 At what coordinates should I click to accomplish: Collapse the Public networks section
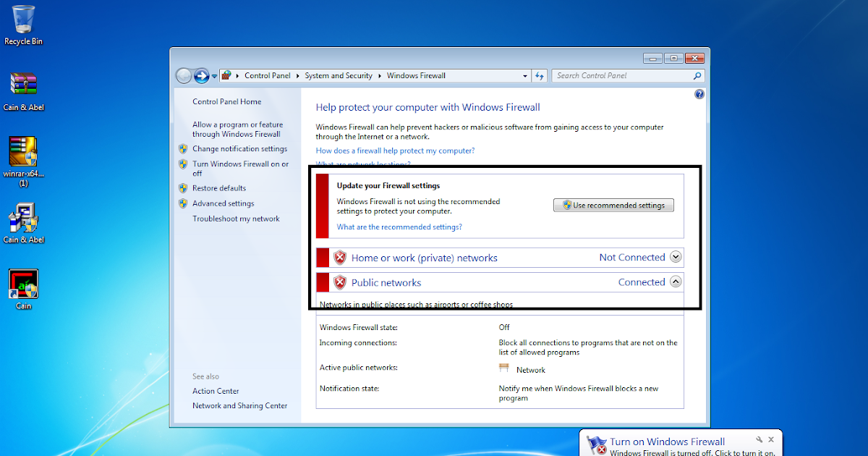pos(676,282)
